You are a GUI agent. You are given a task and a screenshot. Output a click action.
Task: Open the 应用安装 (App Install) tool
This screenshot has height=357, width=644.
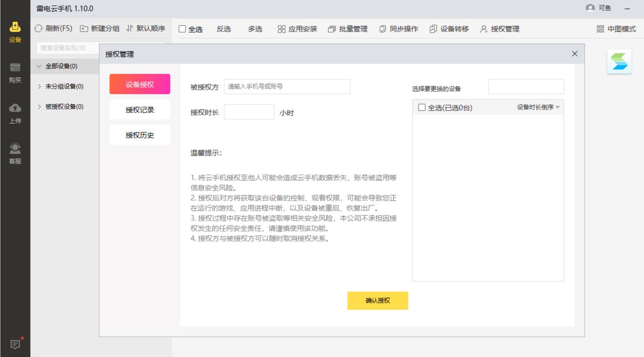click(297, 29)
